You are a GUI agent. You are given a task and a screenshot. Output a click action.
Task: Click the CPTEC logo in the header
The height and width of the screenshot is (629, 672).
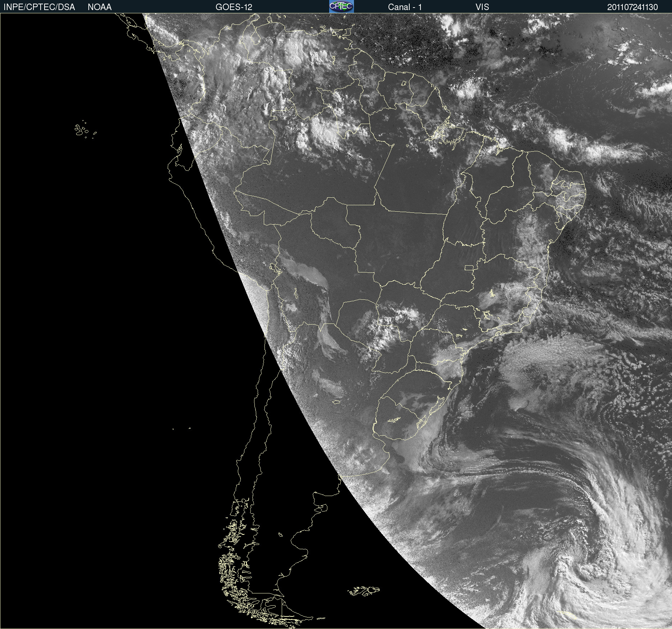pos(341,6)
